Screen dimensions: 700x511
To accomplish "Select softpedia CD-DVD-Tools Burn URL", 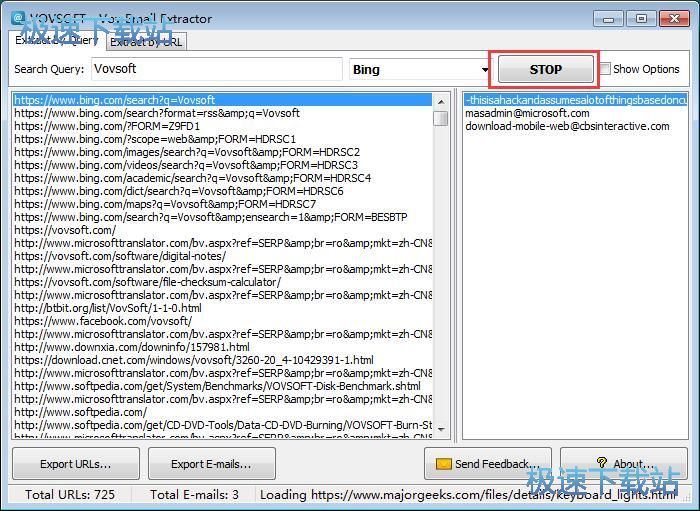I will pyautogui.click(x=222, y=425).
